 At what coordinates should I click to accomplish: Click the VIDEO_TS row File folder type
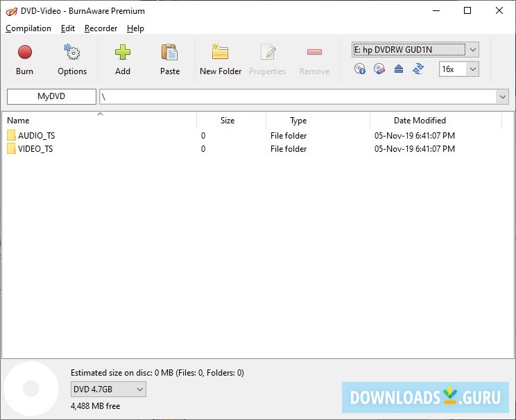tap(289, 148)
